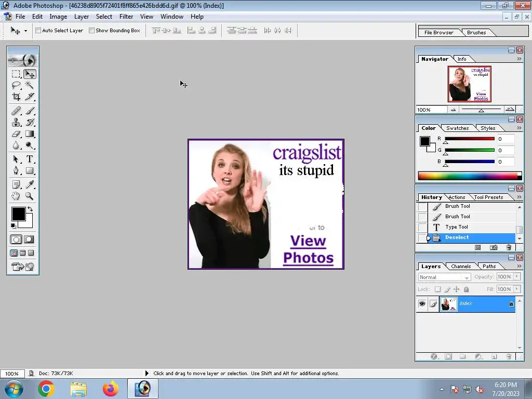
Task: Pick the Eyedropper tool
Action: coord(30,184)
